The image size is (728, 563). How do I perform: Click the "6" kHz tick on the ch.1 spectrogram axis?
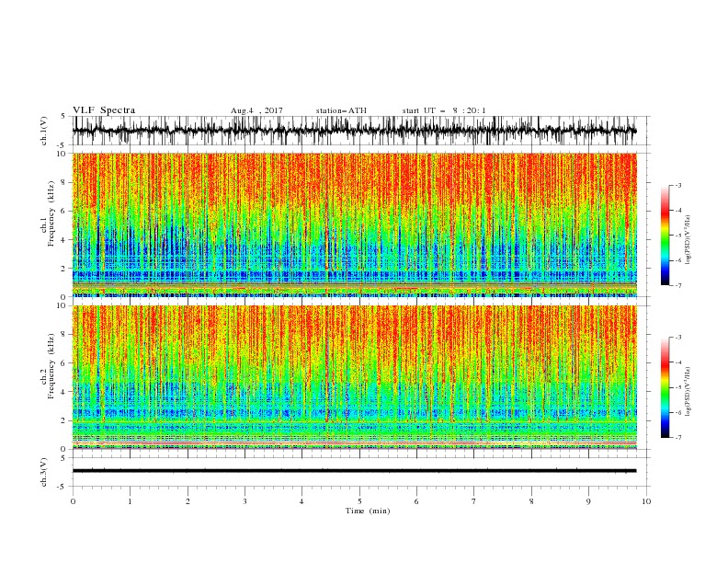point(64,212)
